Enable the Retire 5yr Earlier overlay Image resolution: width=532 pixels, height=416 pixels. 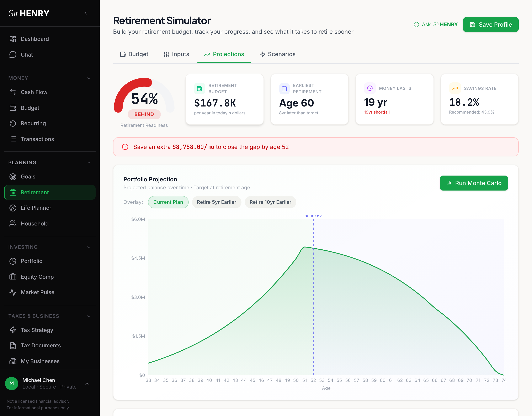(x=216, y=202)
